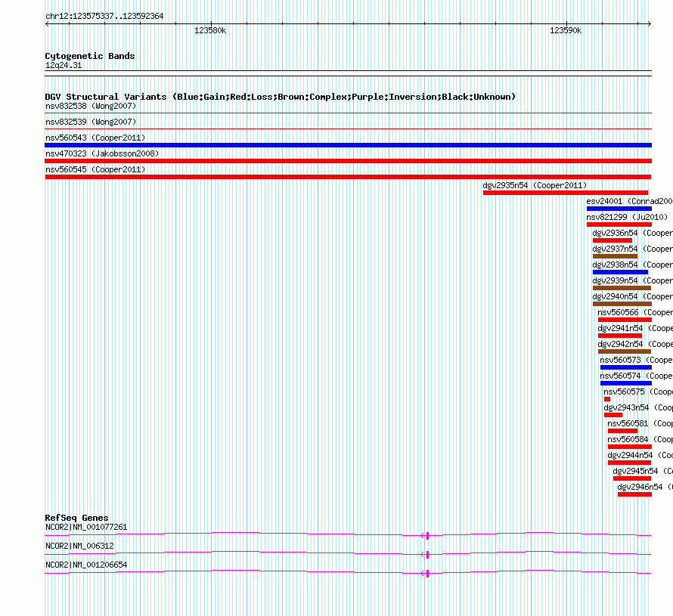Viewport: 673px width, 616px height.
Task: Select the red dgv2943n54 loss bar
Action: pyautogui.click(x=613, y=415)
